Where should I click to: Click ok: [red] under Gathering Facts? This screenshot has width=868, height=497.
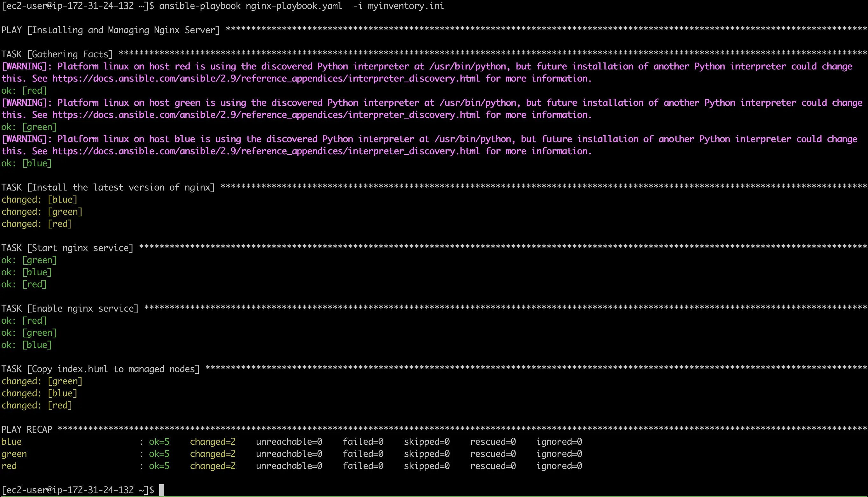[24, 90]
